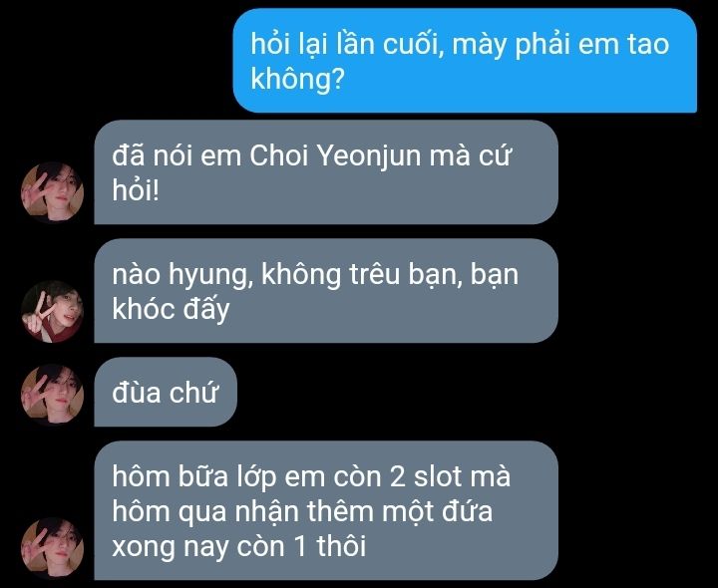Tap the word "hỏi!" in the gray bubble
Screen dimensions: 718x588
pos(136,190)
